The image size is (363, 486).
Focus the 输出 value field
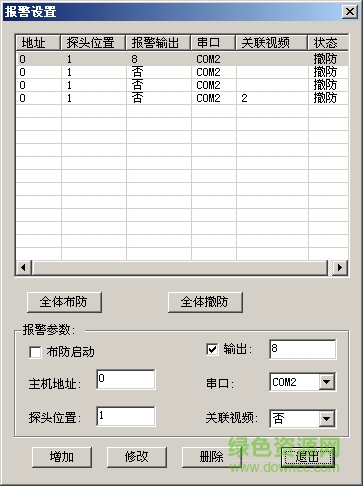click(303, 349)
